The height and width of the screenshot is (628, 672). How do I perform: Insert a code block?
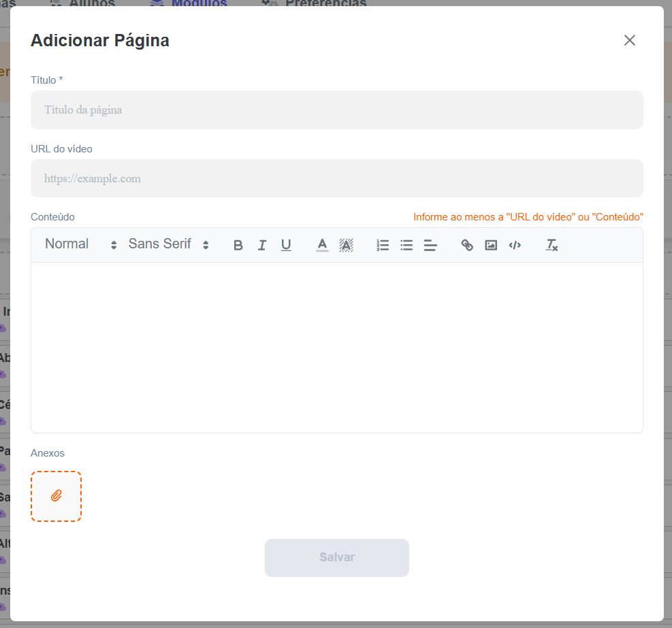click(x=515, y=245)
